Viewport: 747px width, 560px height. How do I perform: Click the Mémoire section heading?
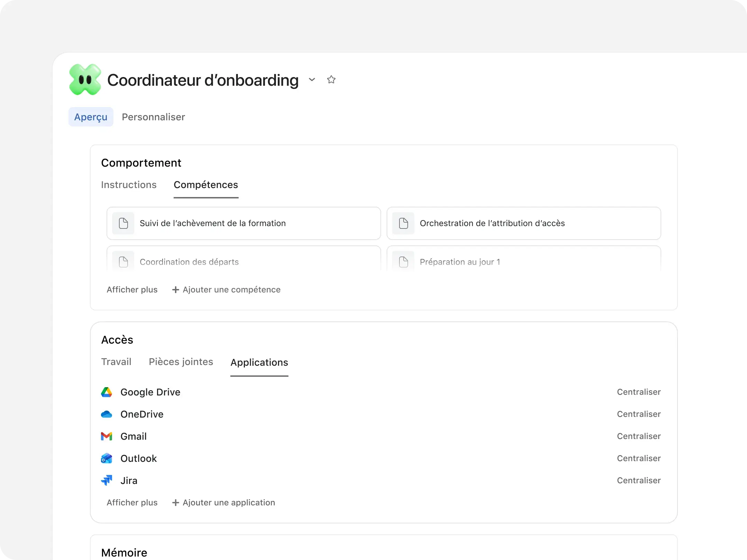pyautogui.click(x=124, y=552)
